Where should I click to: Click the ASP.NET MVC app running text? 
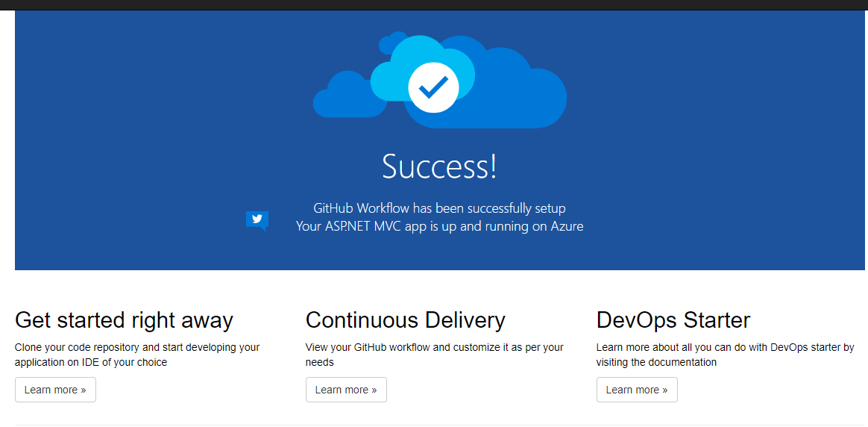(439, 226)
